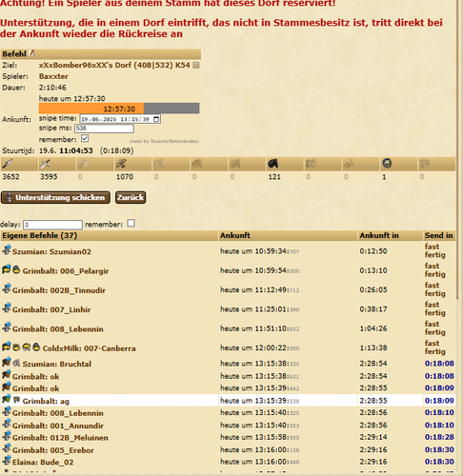Click support icon of 002B_Tinnudir row
This screenshot has width=463, height=476.
click(x=7, y=288)
